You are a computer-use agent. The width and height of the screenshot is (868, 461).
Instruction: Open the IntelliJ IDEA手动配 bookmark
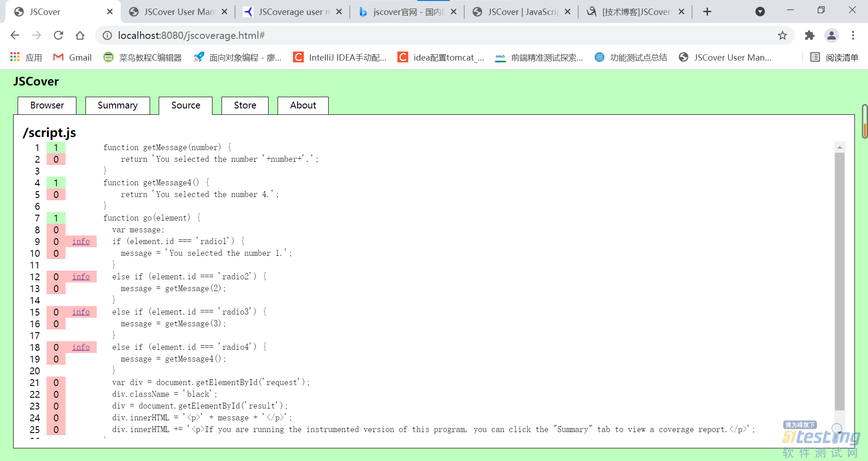(x=340, y=57)
